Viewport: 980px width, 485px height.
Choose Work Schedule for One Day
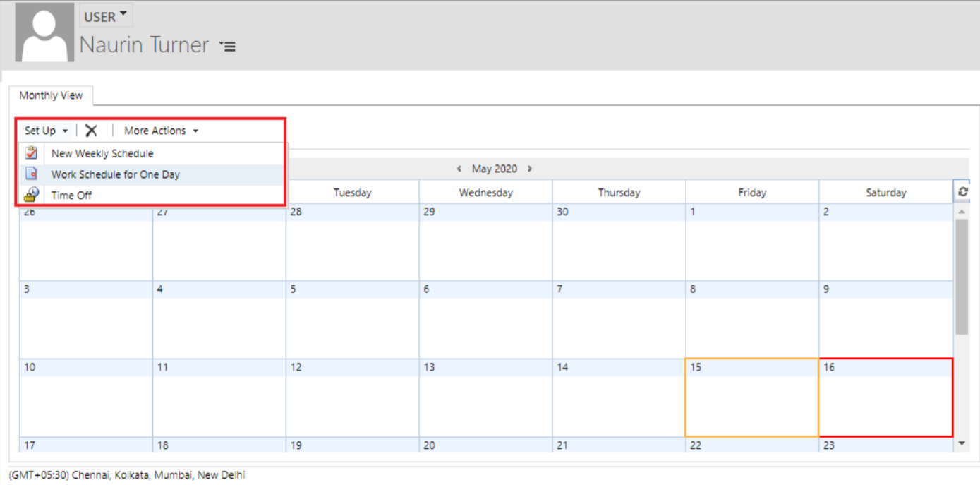116,174
